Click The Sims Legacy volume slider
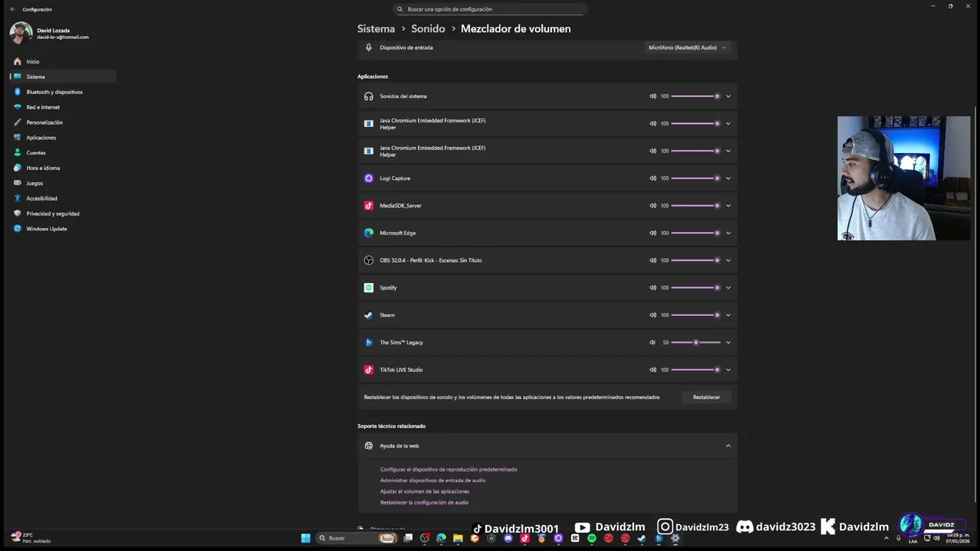Image resolution: width=980 pixels, height=551 pixels. [x=696, y=343]
